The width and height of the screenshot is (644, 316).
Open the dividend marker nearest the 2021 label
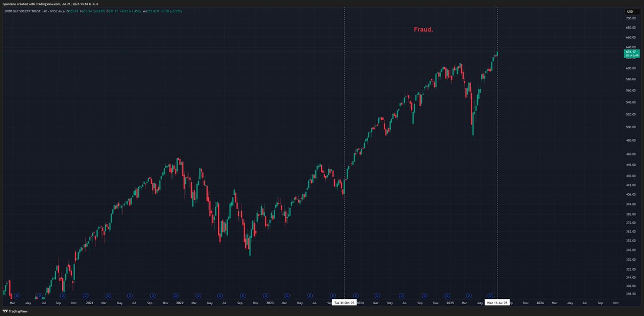(85, 295)
